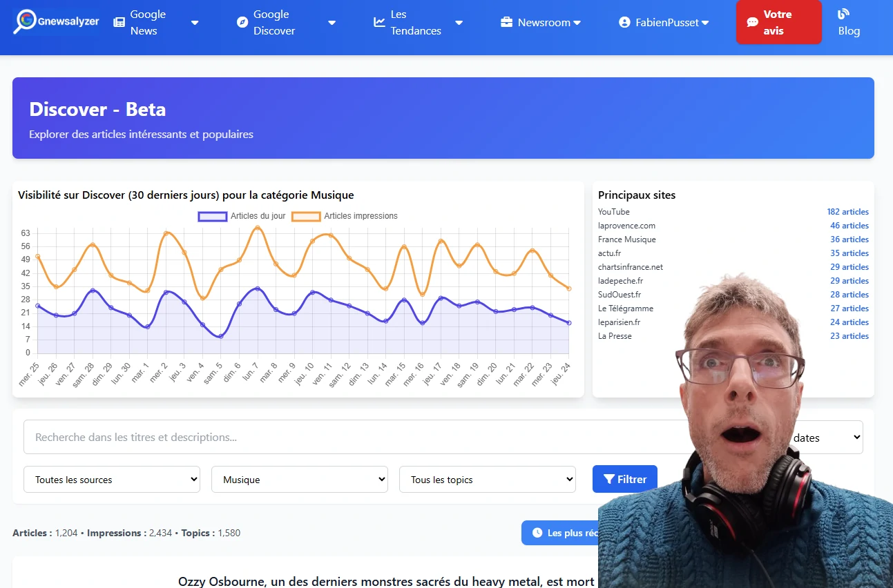Open the 27 articles link for Le Télégramme
Viewport: 893px width, 588px height.
pos(849,308)
